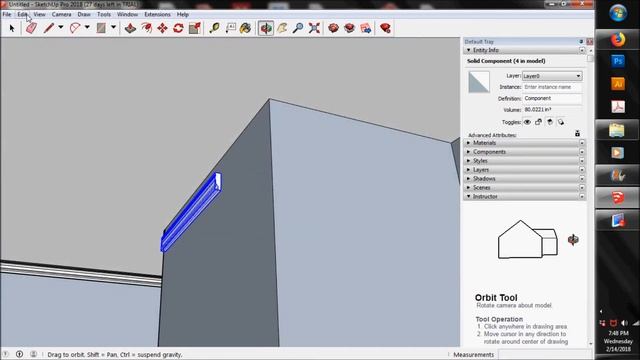Click the Definition field reading Component

click(552, 98)
